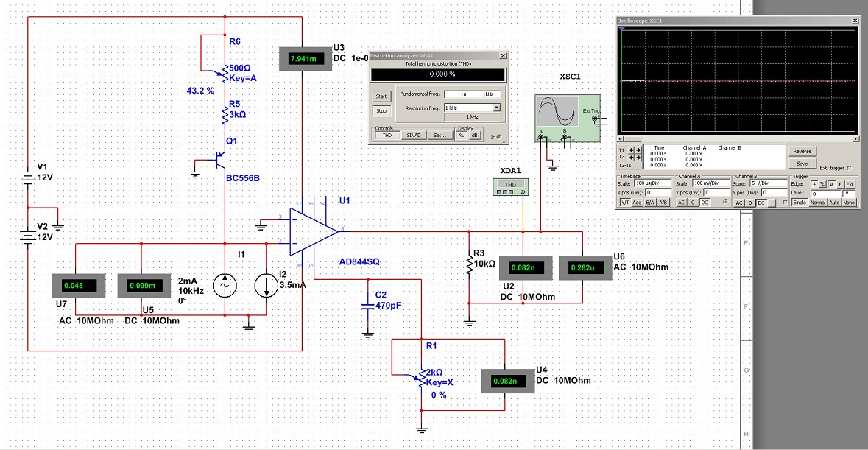This screenshot has height=450, width=868.
Task: Edit Channel A Scale field
Action: pyautogui.click(x=710, y=183)
